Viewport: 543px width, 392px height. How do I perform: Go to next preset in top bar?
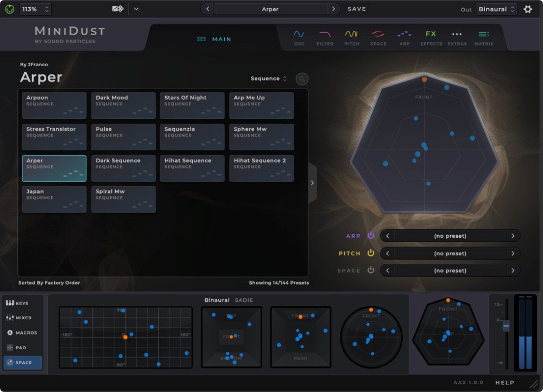pos(333,9)
